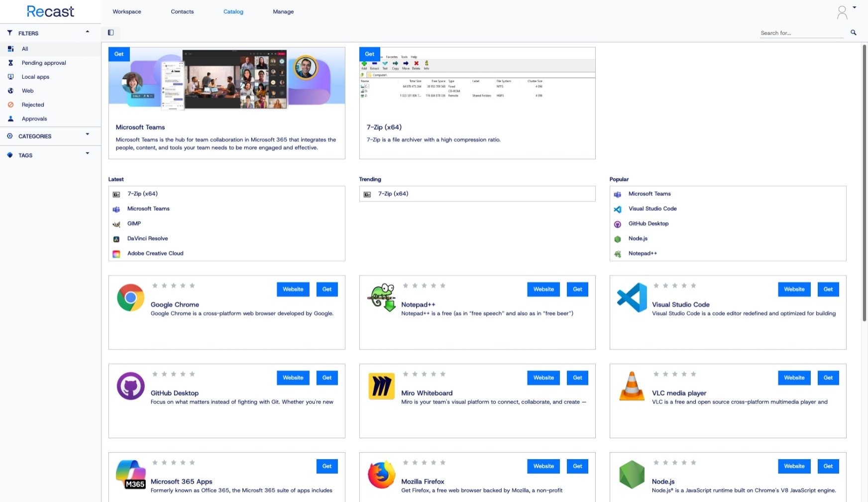Open DaVinci Resolve text in Latest list

point(148,239)
